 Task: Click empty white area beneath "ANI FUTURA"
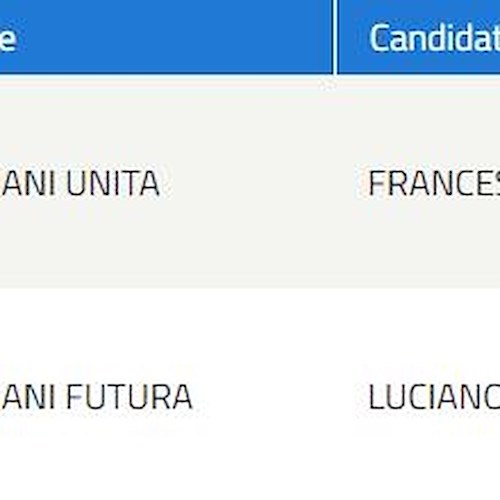pyautogui.click(x=97, y=457)
